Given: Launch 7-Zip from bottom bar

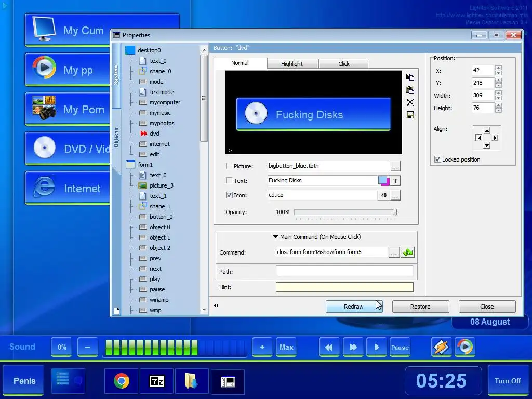Looking at the screenshot, I should [x=157, y=381].
